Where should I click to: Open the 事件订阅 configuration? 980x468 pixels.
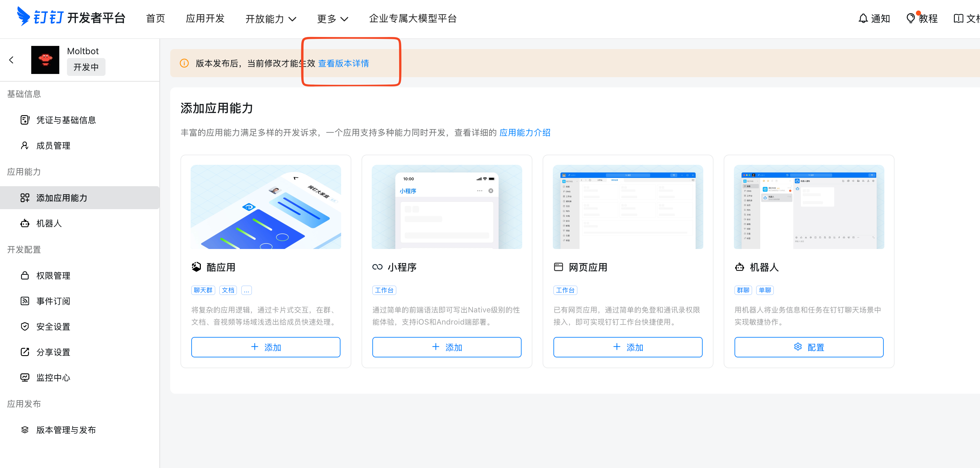[x=53, y=301]
